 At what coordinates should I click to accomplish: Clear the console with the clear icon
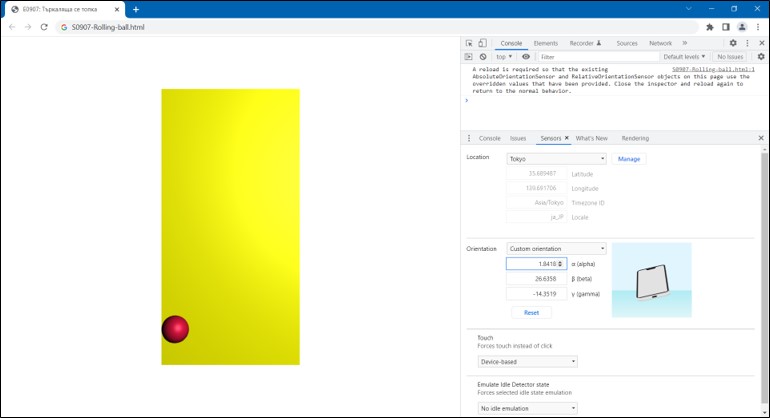pos(483,57)
